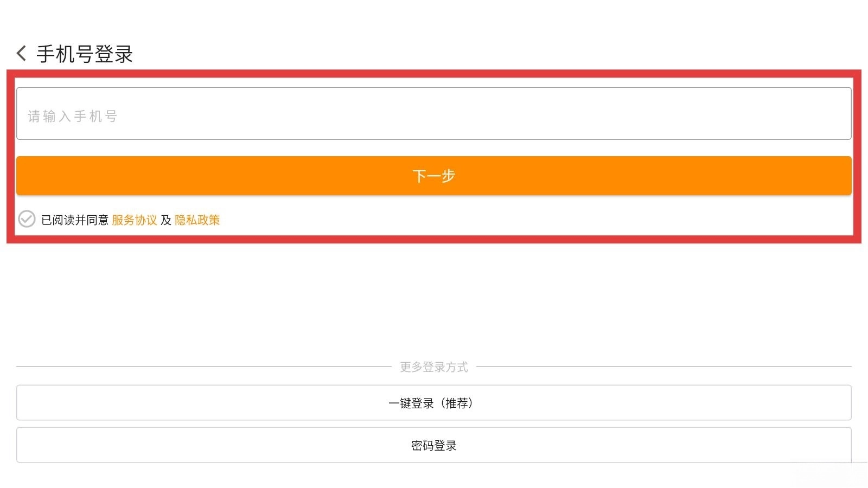Click the 已阅读并同意 agreement text

coord(75,220)
